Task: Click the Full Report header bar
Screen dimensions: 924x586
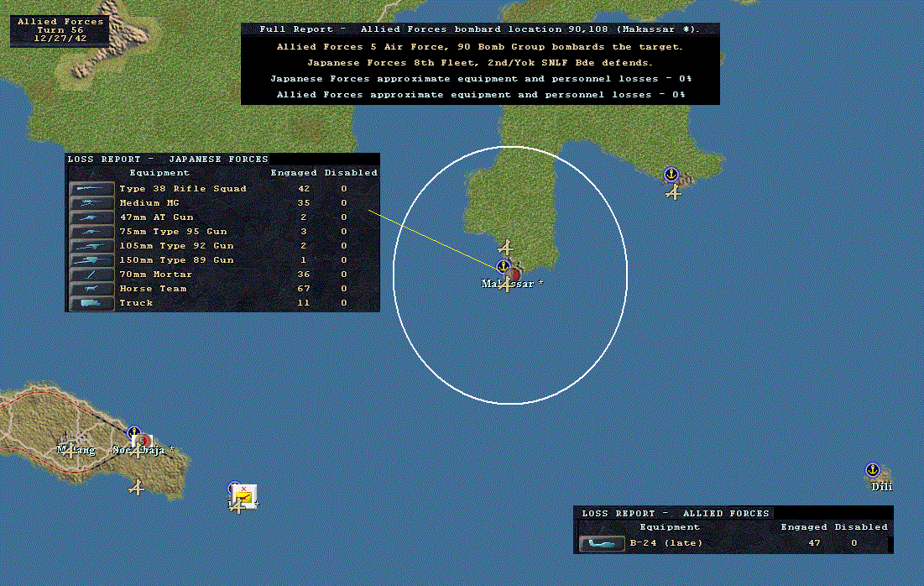Action: click(x=480, y=29)
